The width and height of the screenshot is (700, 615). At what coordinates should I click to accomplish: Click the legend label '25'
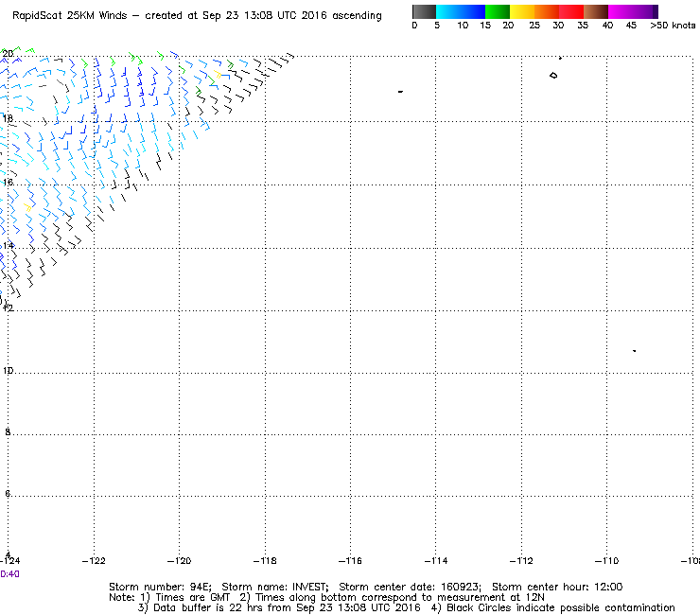[534, 26]
